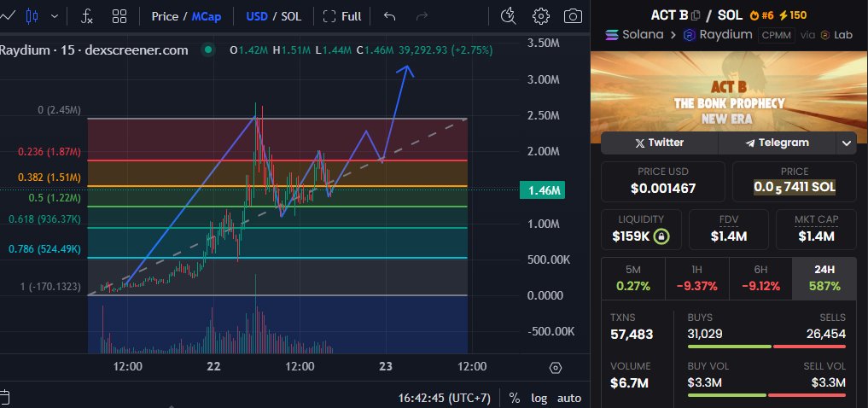868x408 pixels.
Task: Open the token's Telegram channel
Action: pos(777,143)
